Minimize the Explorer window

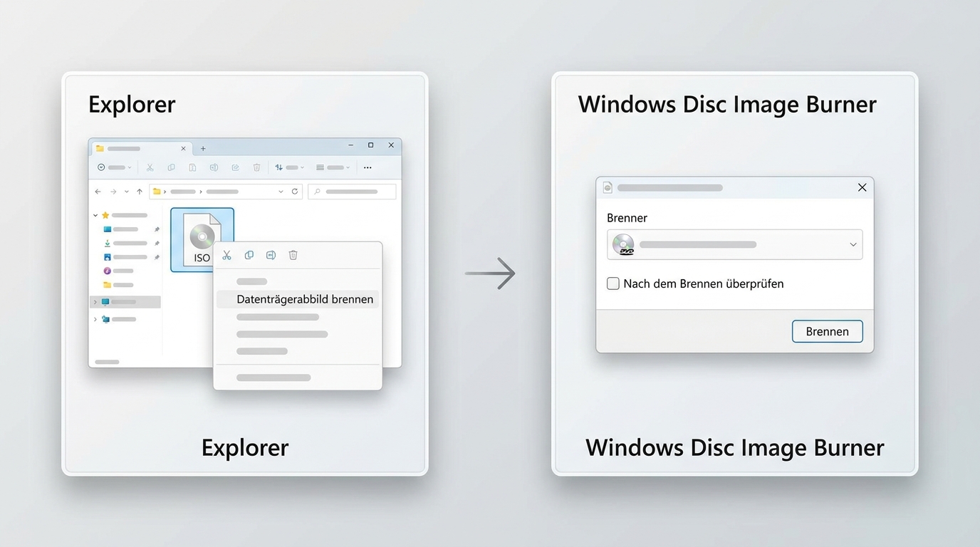pyautogui.click(x=351, y=145)
